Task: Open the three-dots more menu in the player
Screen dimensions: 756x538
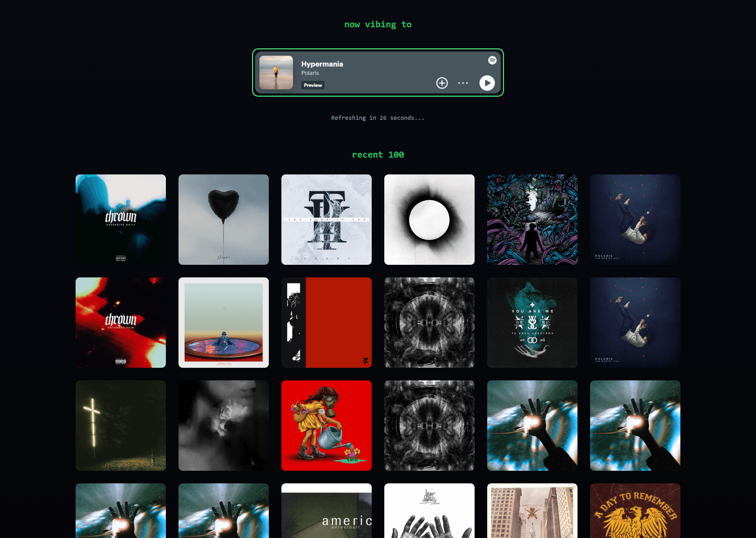Action: click(463, 83)
